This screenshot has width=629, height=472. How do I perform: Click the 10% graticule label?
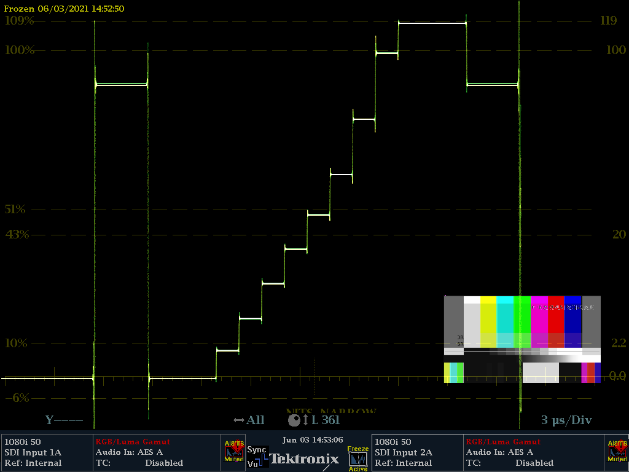point(16,343)
